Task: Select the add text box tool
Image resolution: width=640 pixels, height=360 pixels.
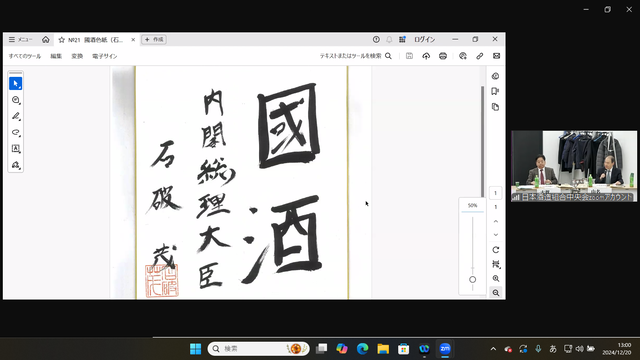Action: pyautogui.click(x=16, y=149)
